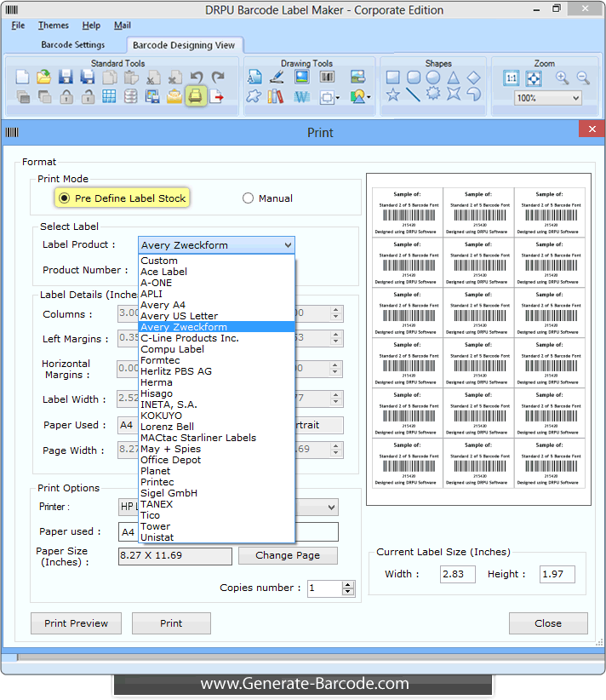Open the Themes menu
The height and width of the screenshot is (700, 606).
(54, 26)
